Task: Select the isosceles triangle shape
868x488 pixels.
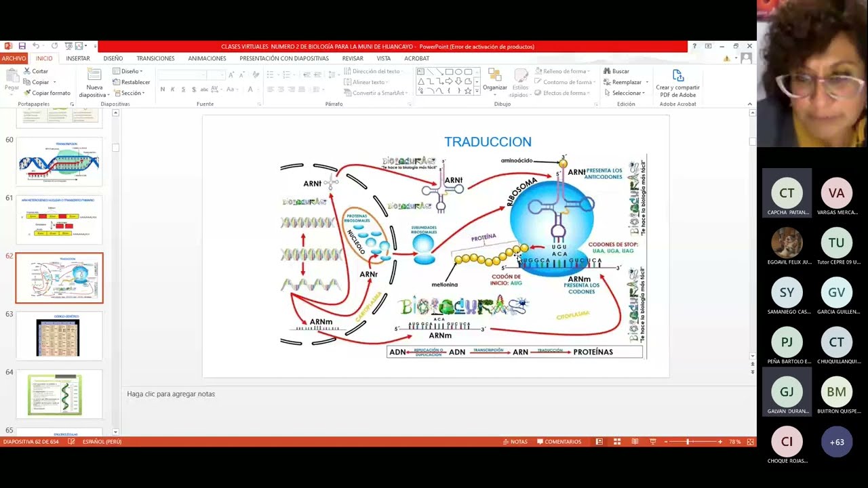Action: click(x=420, y=81)
